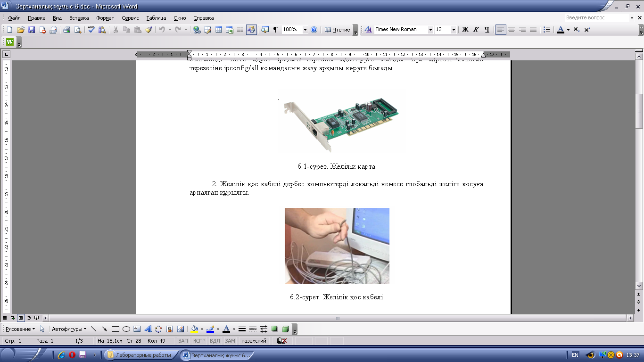This screenshot has width=644, height=362.
Task: Open a file with the folder icon
Action: point(20,30)
